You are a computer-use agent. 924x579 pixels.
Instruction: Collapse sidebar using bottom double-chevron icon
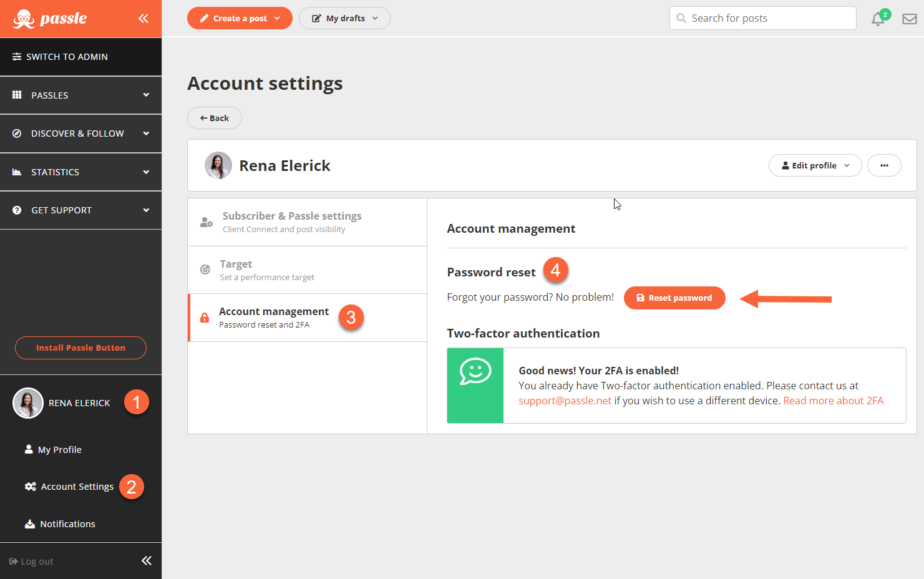pyautogui.click(x=147, y=560)
